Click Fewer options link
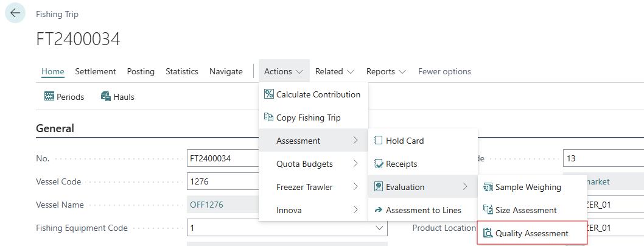644x246 pixels. [x=444, y=71]
